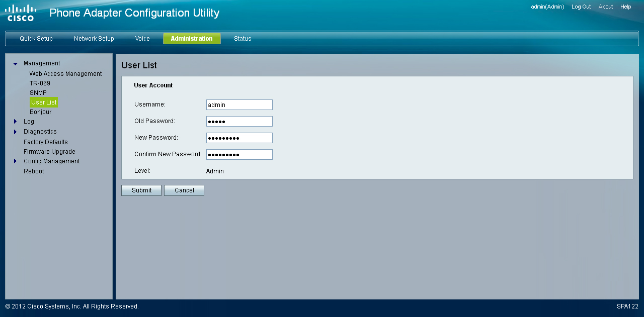Open the About link
Viewport: 644px width, 317px height.
(x=606, y=7)
